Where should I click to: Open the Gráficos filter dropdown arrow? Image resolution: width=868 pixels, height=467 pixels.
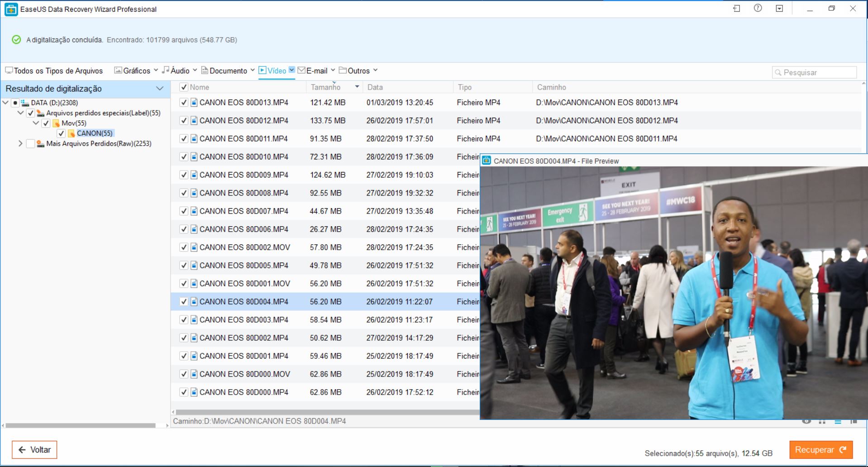[156, 70]
